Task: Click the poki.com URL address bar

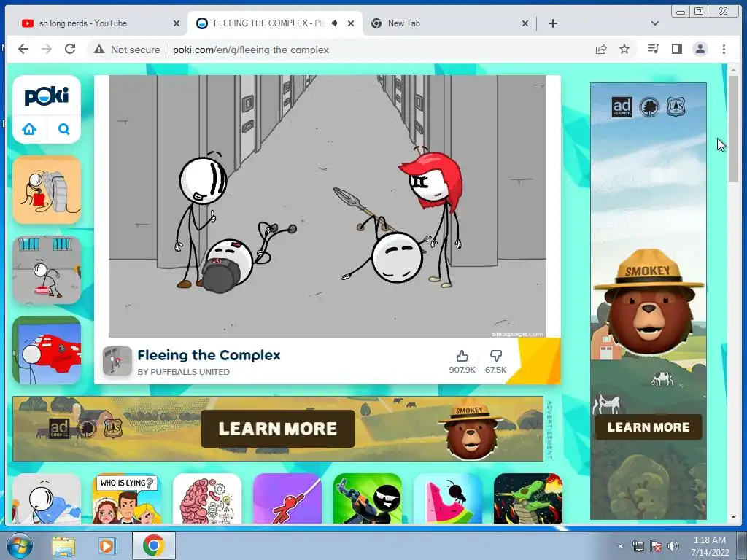Action: (x=251, y=50)
